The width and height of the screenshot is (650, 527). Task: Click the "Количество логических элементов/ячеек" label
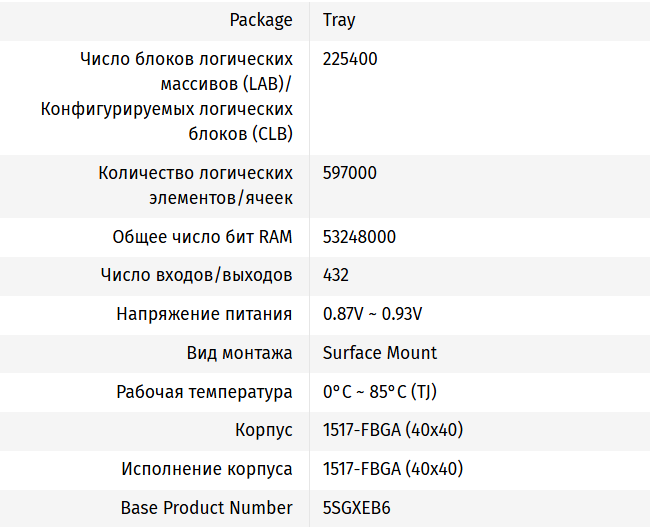[195, 185]
